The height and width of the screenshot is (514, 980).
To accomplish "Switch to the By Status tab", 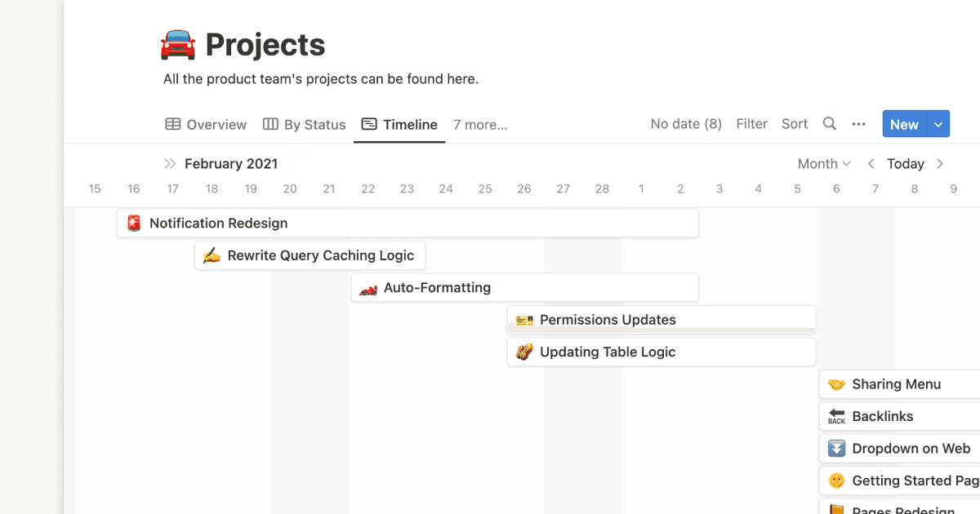I will [304, 124].
